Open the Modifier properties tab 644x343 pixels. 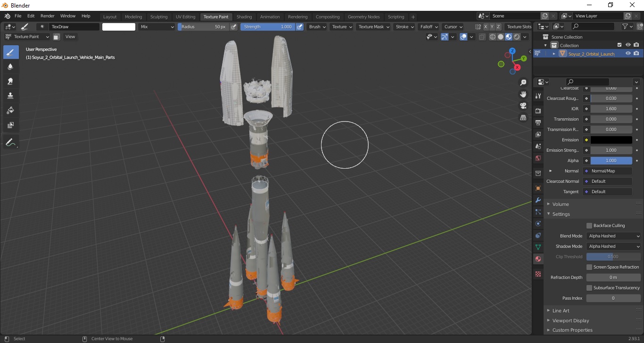click(x=538, y=200)
